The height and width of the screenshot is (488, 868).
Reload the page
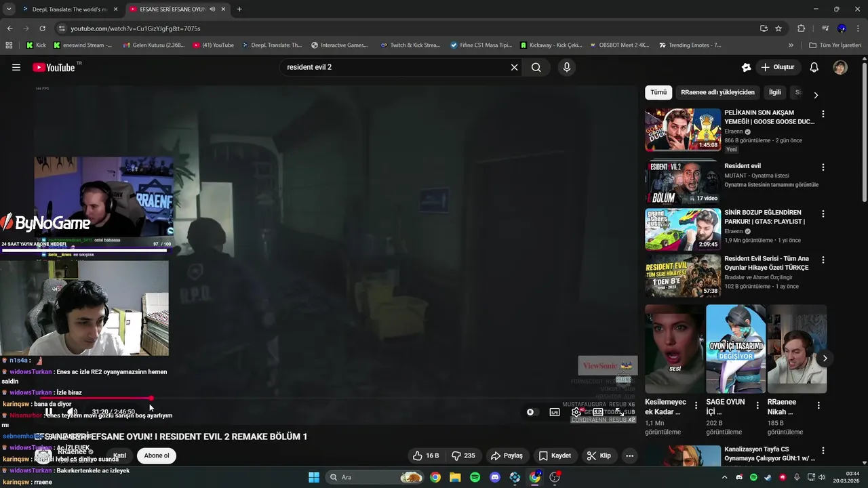(42, 28)
